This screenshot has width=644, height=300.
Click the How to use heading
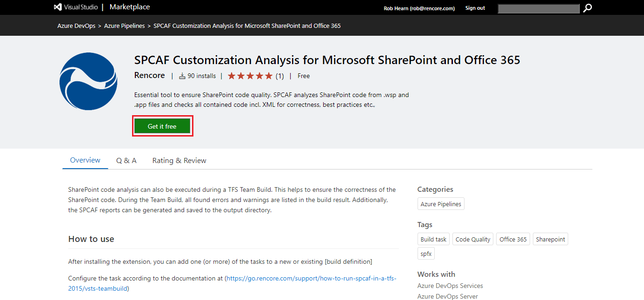point(91,239)
